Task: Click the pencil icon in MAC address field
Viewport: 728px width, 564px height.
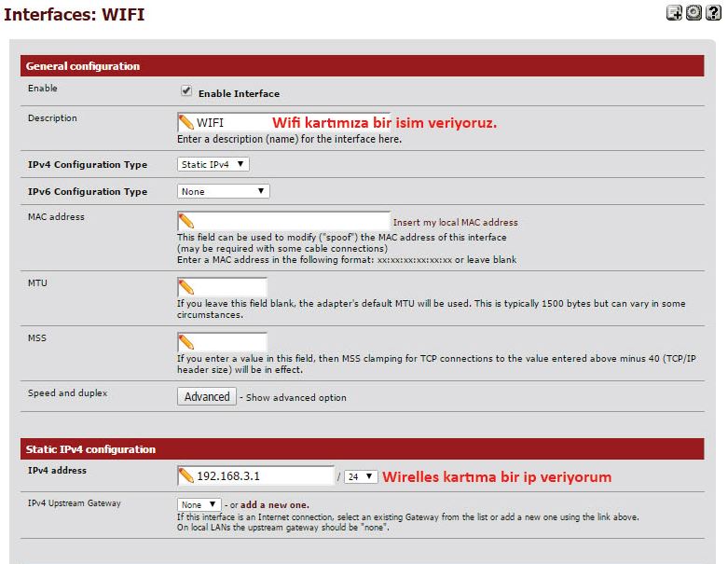Action: click(186, 221)
